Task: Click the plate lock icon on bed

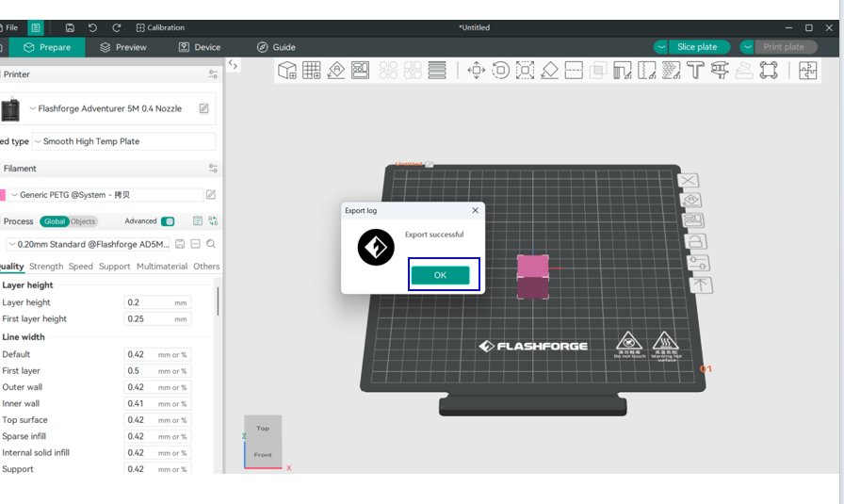Action: click(695, 242)
